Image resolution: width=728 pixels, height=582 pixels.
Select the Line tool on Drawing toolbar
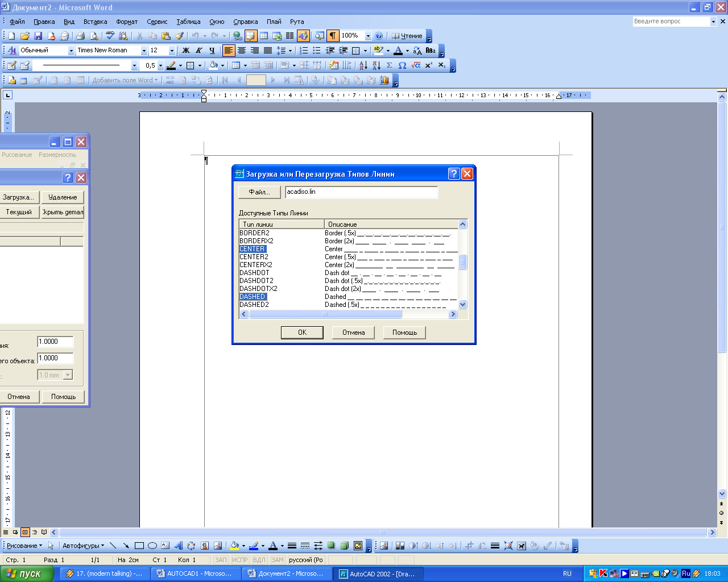point(113,546)
